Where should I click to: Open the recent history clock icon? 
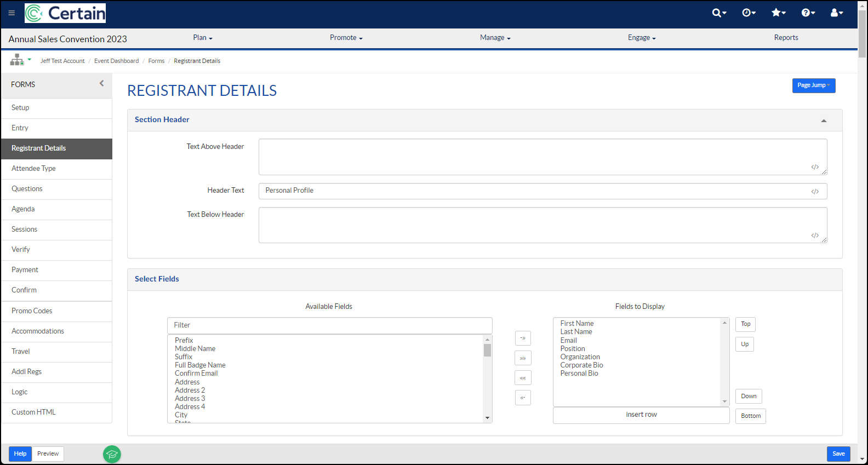click(749, 13)
